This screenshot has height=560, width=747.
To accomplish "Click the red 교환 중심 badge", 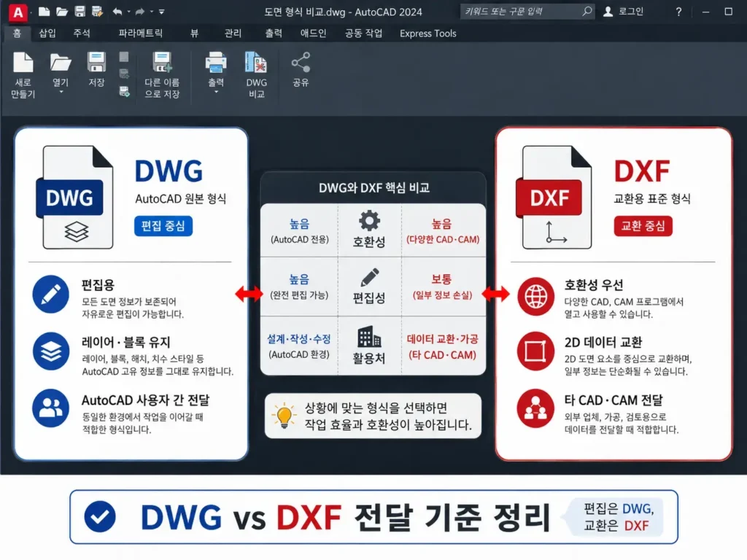I will 643,226.
